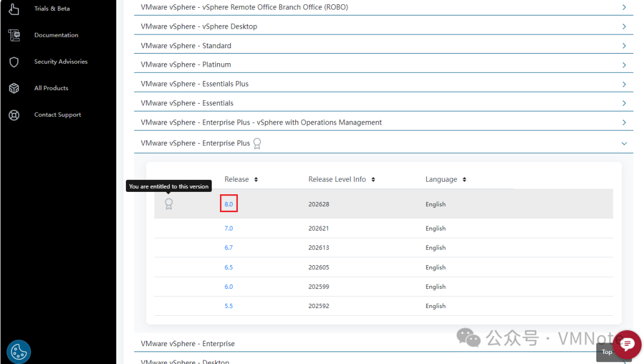Click the ribbon badge in 8.0 row

click(x=169, y=204)
